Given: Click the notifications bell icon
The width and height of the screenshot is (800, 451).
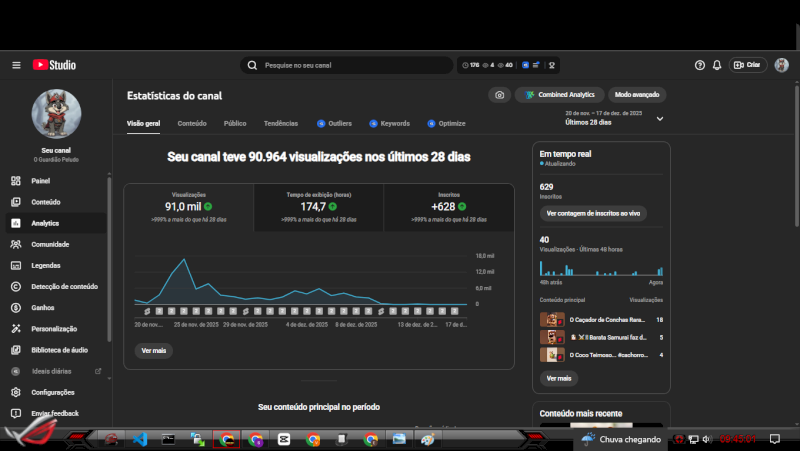Looking at the screenshot, I should (x=717, y=65).
